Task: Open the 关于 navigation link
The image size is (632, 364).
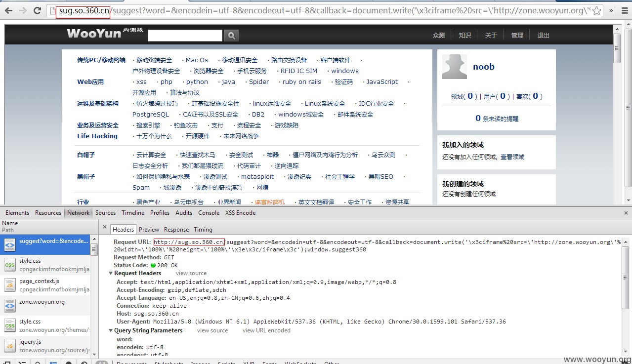Action: pos(491,35)
